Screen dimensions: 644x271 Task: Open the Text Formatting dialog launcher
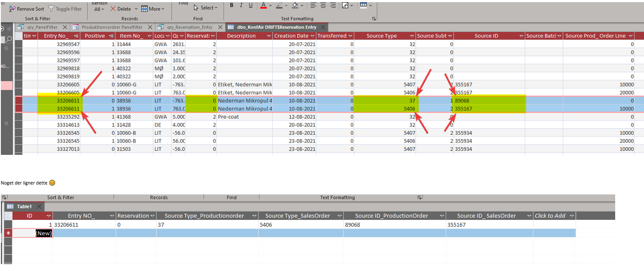click(x=374, y=18)
